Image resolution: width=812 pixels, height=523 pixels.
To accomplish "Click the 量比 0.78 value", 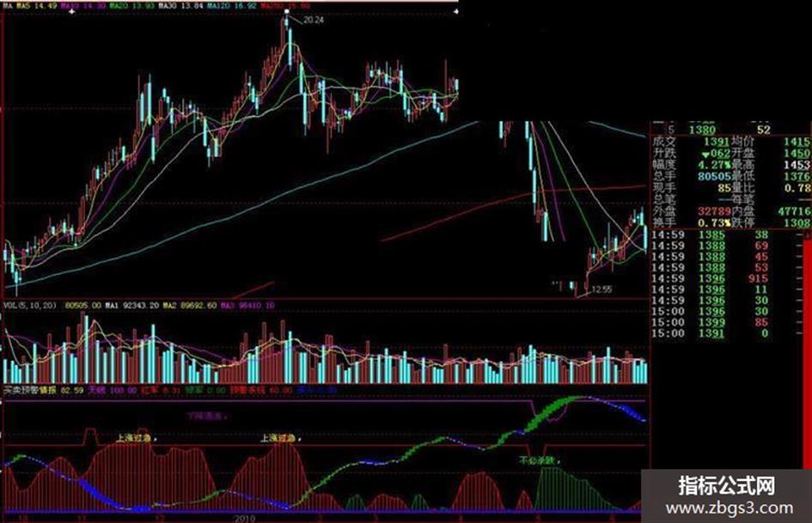I will point(797,188).
